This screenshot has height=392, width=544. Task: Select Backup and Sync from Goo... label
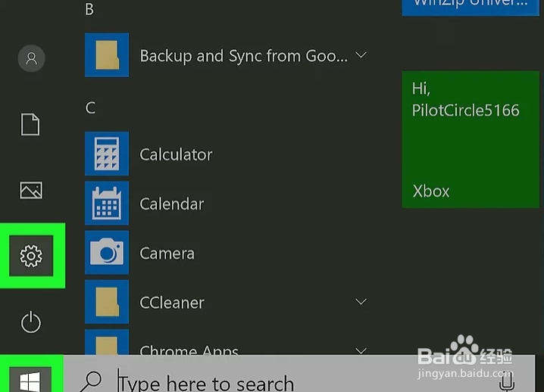(243, 56)
